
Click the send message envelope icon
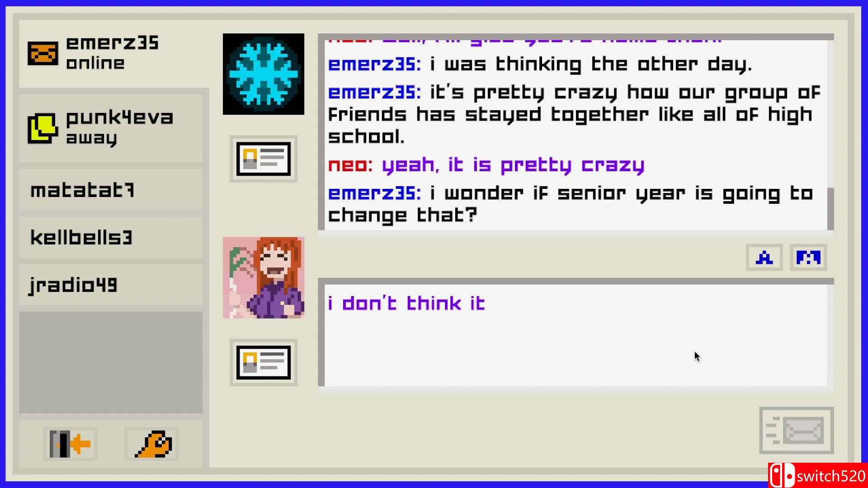point(797,430)
